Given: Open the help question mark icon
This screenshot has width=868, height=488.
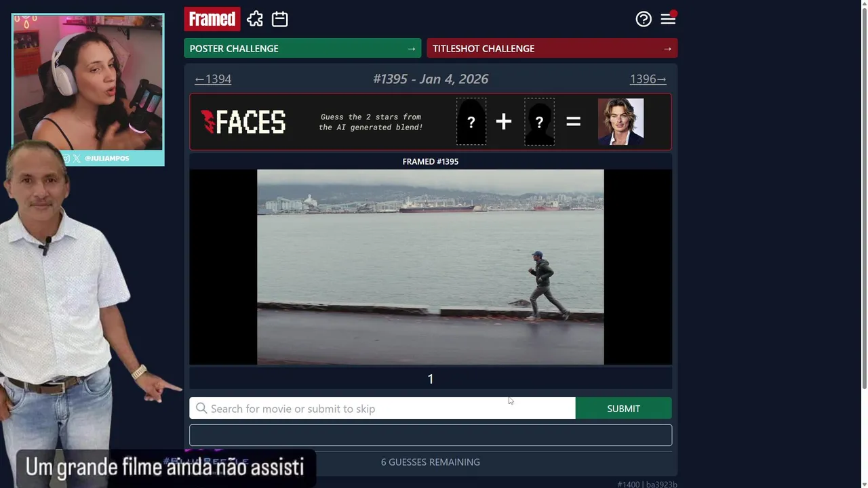Looking at the screenshot, I should coord(644,19).
